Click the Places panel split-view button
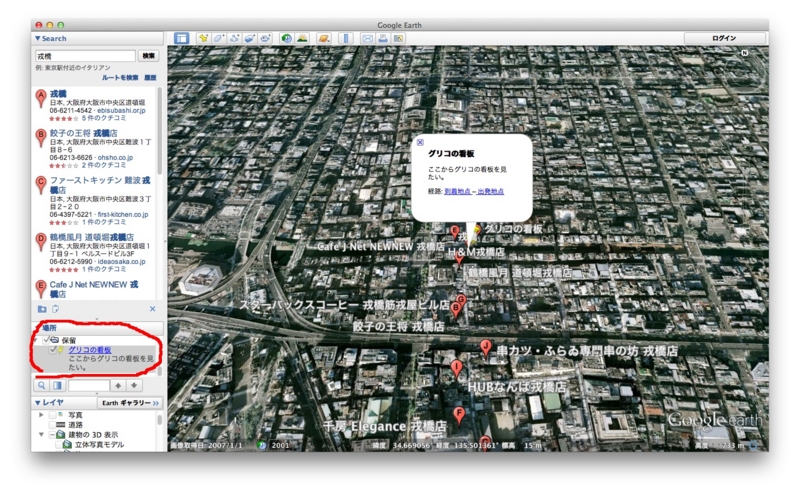This screenshot has width=800, height=495. (x=57, y=386)
